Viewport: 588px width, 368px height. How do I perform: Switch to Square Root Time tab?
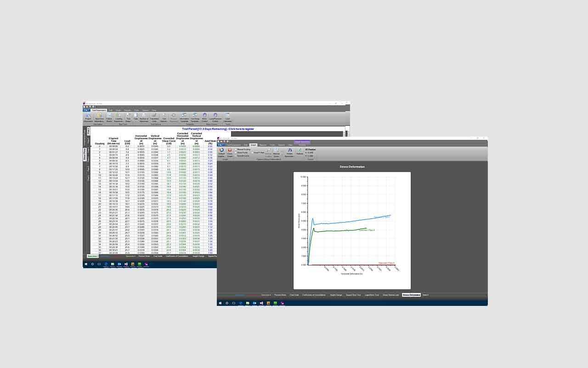pos(353,295)
